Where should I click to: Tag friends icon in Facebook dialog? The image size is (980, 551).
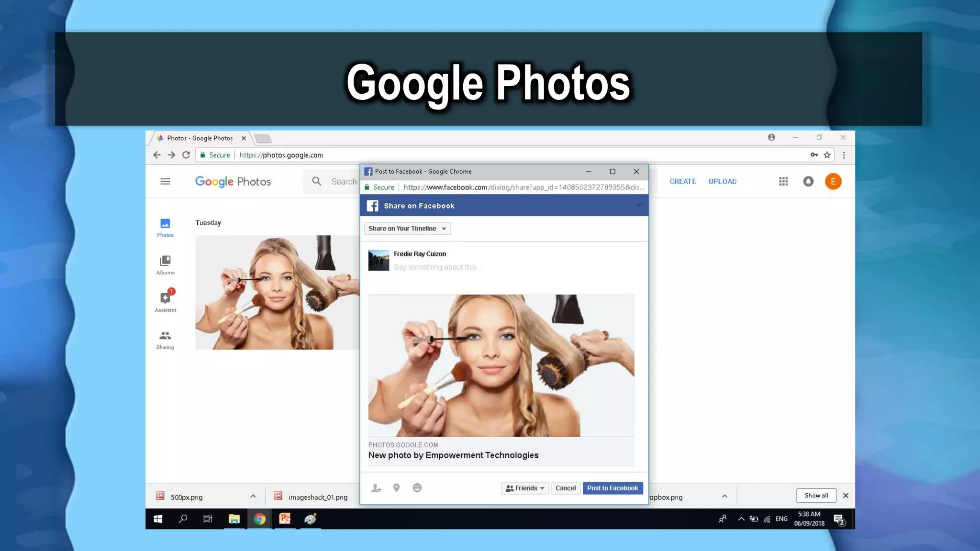tap(376, 488)
